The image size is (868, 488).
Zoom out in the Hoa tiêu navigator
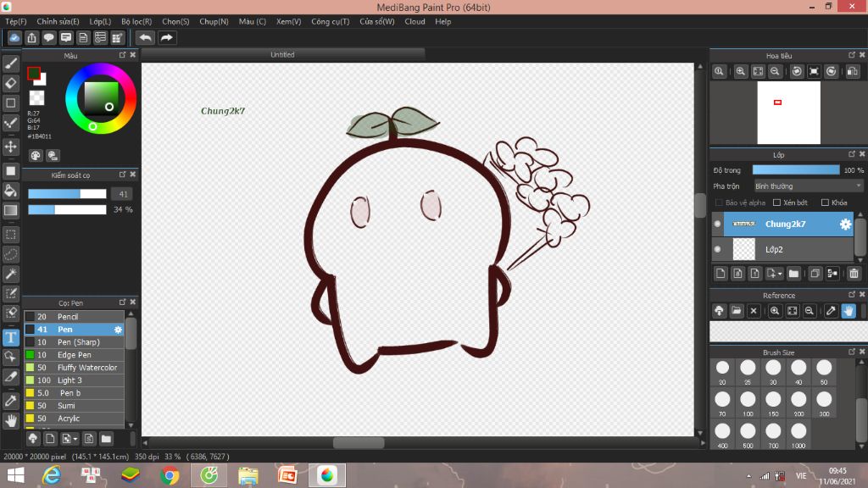coord(775,71)
